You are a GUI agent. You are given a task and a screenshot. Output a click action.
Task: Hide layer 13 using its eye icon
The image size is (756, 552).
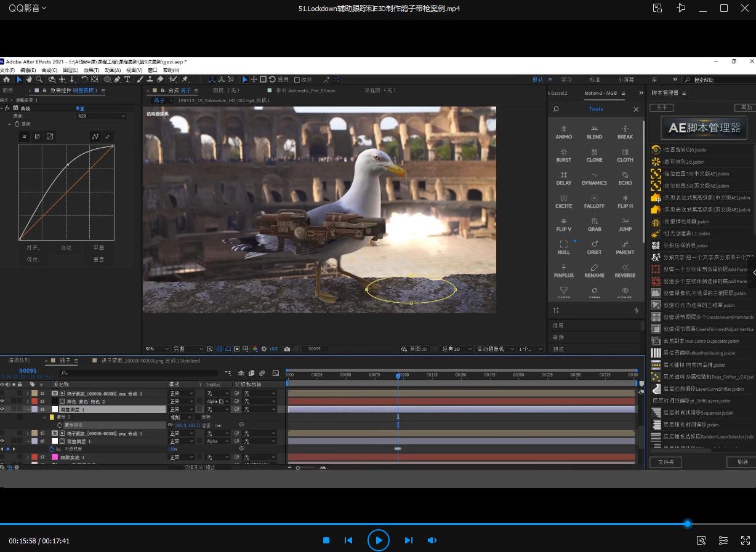pyautogui.click(x=2, y=401)
